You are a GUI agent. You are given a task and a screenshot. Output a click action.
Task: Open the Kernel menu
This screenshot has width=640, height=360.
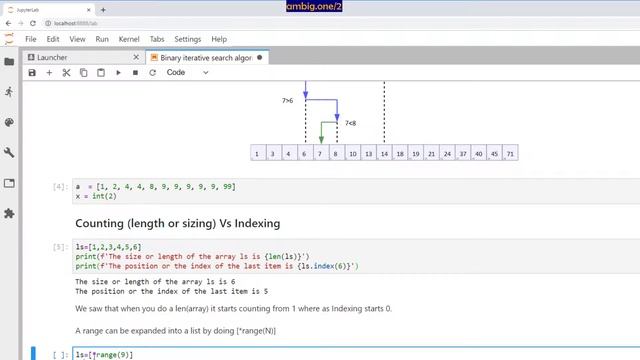129,39
